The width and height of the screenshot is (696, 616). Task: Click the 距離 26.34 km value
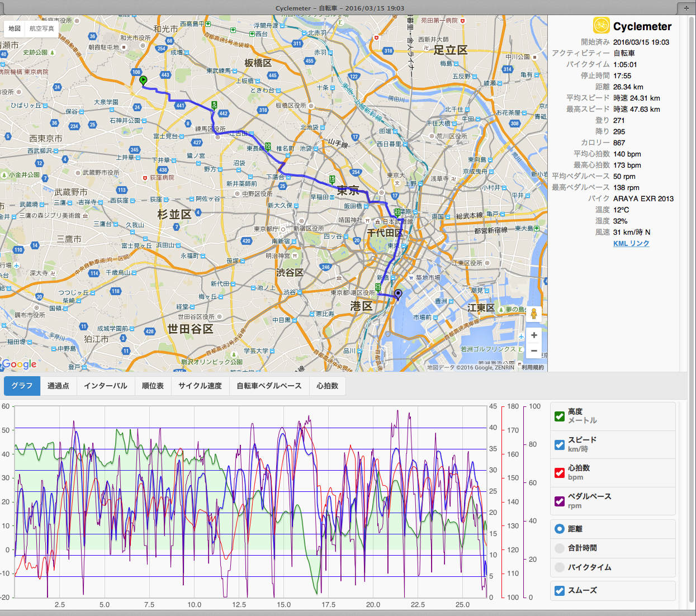(628, 87)
